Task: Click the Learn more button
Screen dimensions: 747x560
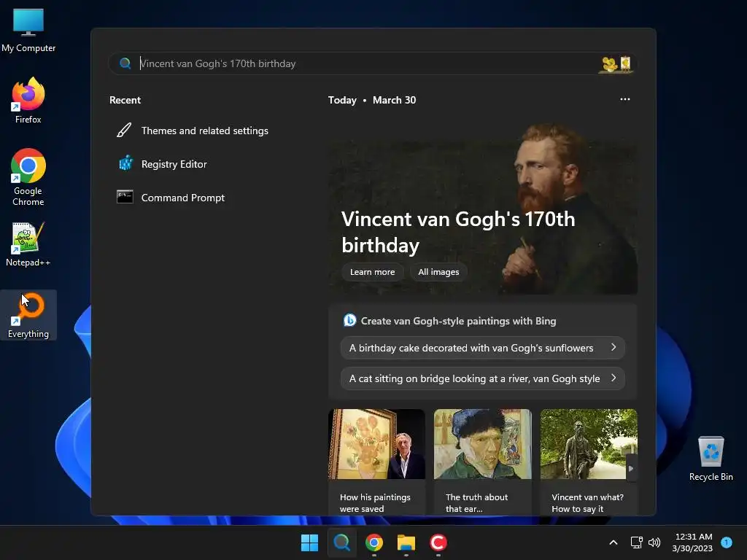Action: coord(373,272)
